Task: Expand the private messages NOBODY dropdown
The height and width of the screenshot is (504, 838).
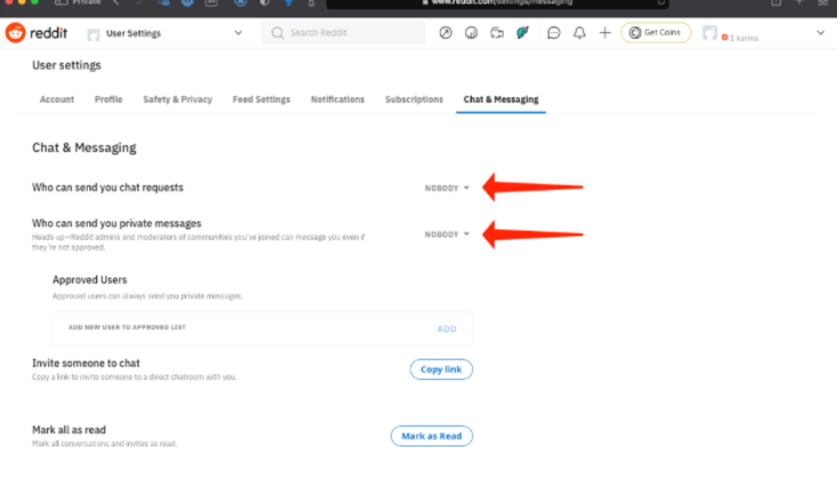Action: [447, 234]
